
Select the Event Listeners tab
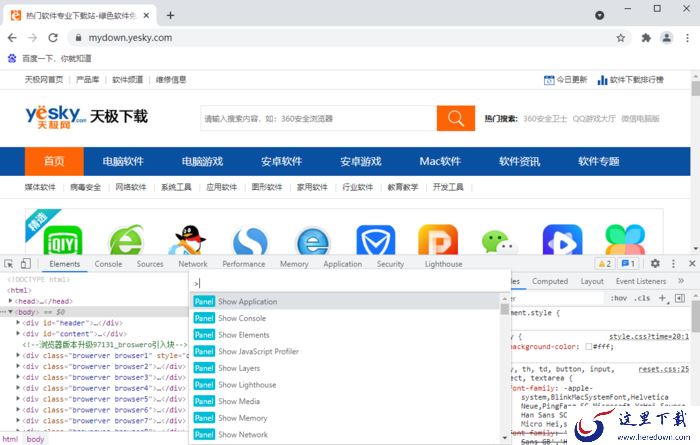pos(641,281)
